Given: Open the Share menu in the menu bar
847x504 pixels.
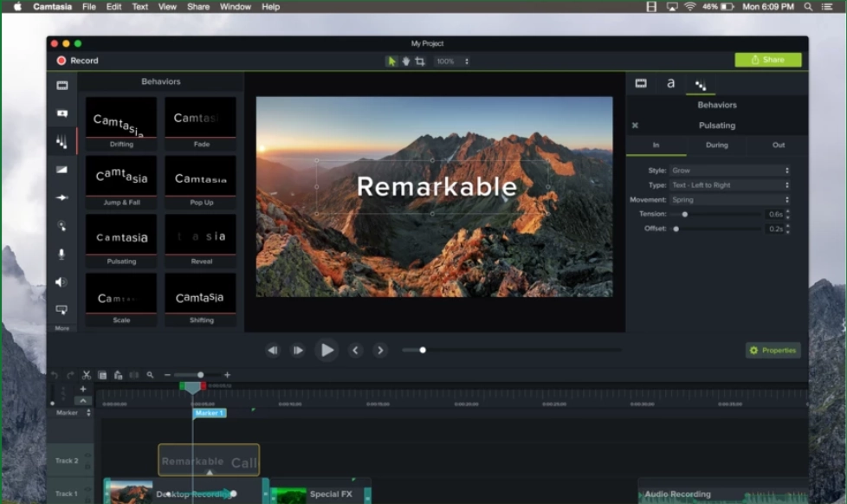Looking at the screenshot, I should (x=197, y=6).
